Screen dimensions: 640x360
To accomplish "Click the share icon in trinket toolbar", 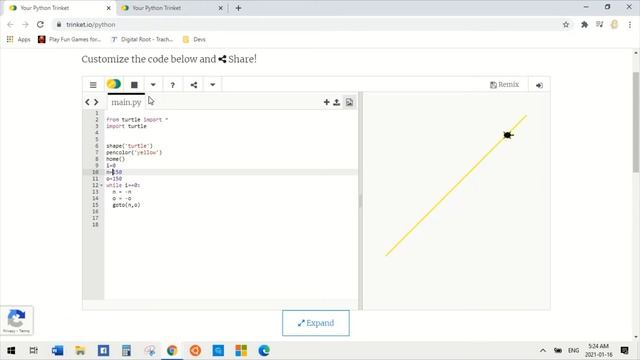I will [x=193, y=85].
